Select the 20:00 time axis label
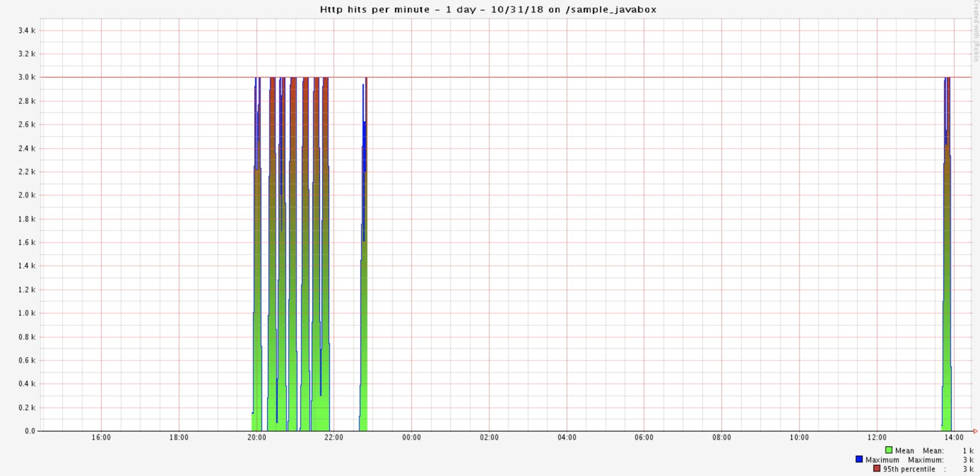 coord(256,438)
